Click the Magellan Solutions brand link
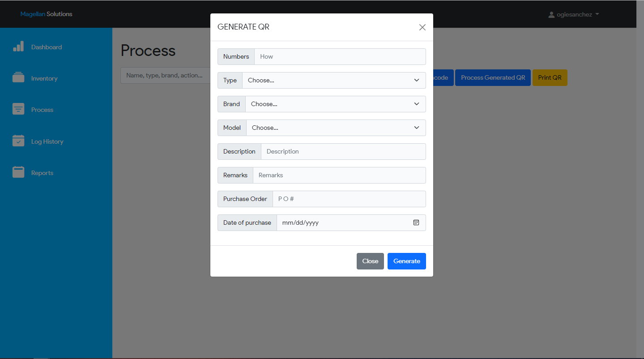This screenshot has width=644, height=359. [46, 14]
